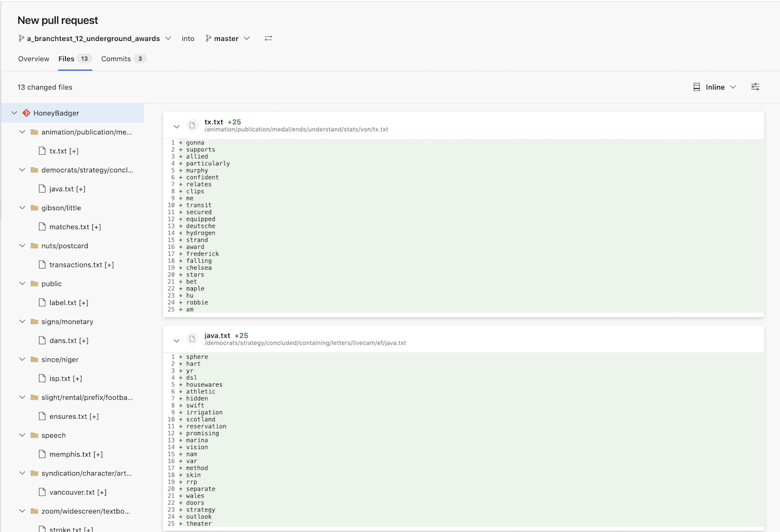Collapse animation/publication folder chevron
Image resolution: width=780 pixels, height=532 pixels.
click(22, 132)
